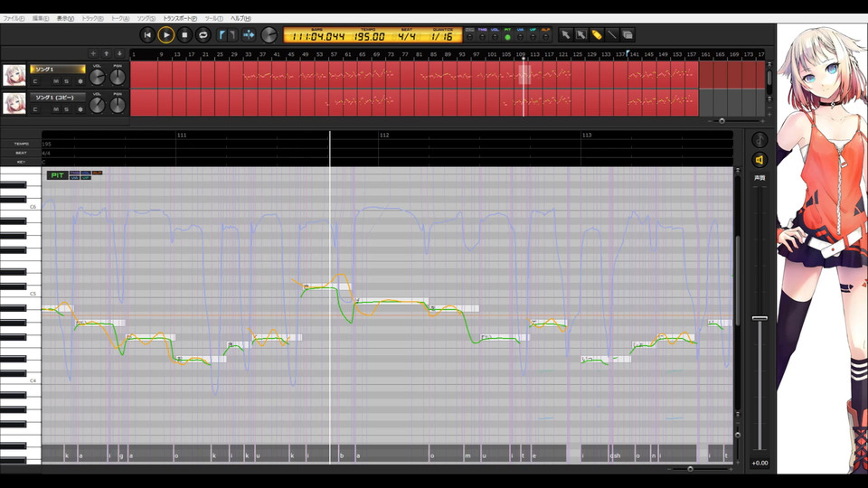Open the 編集(E) menu
868x488 pixels.
[41, 18]
